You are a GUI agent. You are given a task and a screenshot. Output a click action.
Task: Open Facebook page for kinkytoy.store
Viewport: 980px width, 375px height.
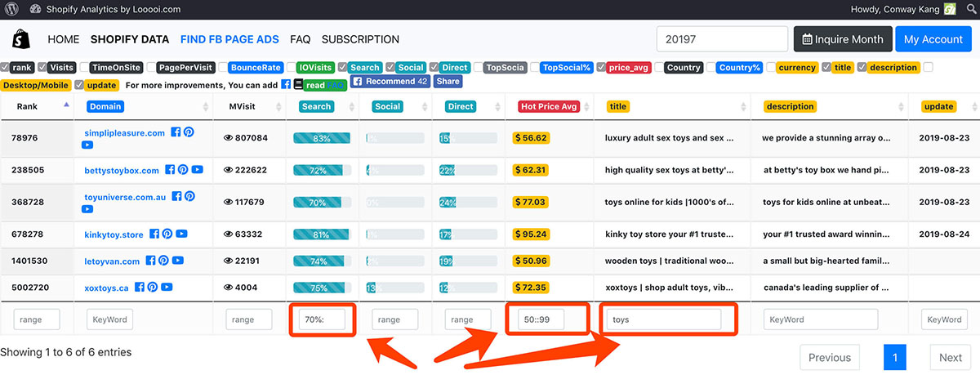tap(154, 234)
